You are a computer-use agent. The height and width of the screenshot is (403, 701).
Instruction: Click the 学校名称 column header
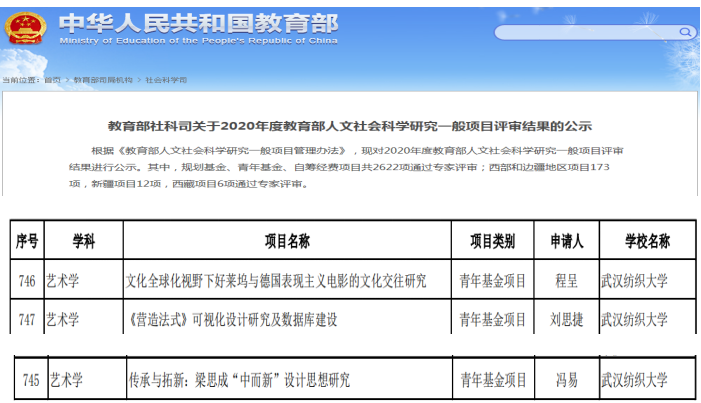pyautogui.click(x=647, y=242)
